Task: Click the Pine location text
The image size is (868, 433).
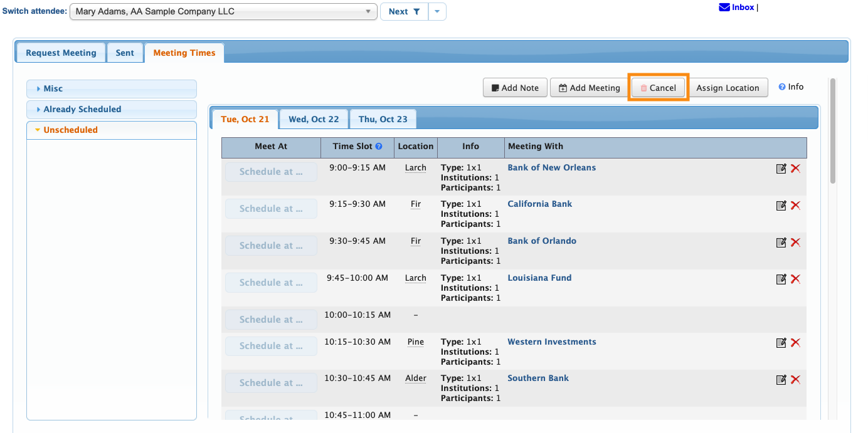Action: click(x=415, y=342)
